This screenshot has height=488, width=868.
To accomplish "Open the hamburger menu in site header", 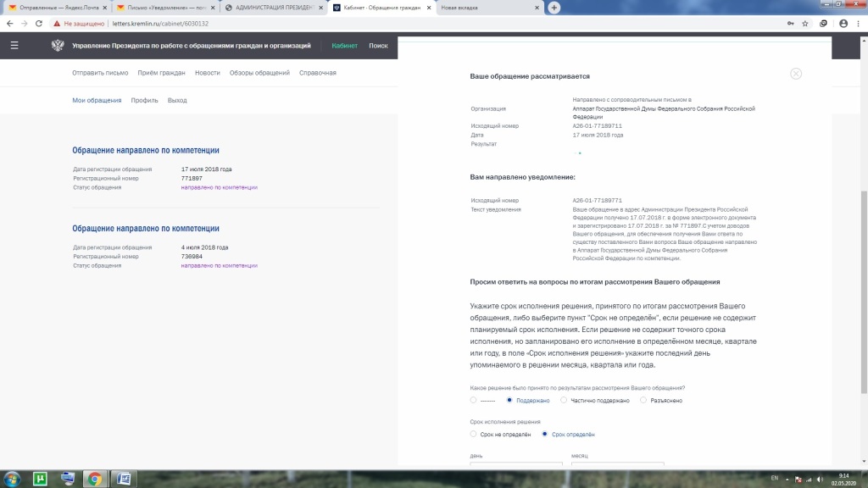I will click(14, 46).
